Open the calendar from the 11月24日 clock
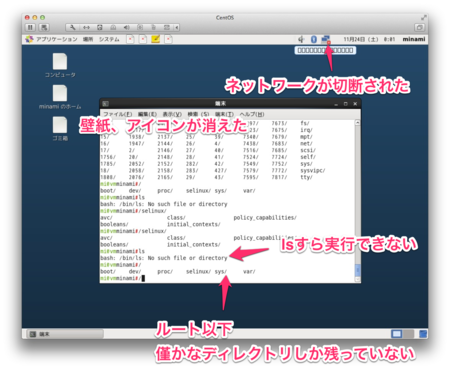The height and width of the screenshot is (369, 450). (369, 39)
